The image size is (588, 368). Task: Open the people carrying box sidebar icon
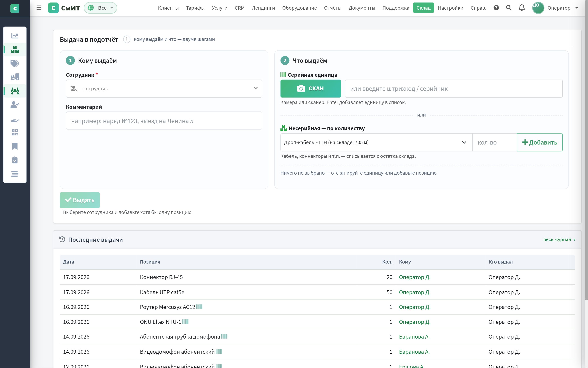(x=15, y=91)
